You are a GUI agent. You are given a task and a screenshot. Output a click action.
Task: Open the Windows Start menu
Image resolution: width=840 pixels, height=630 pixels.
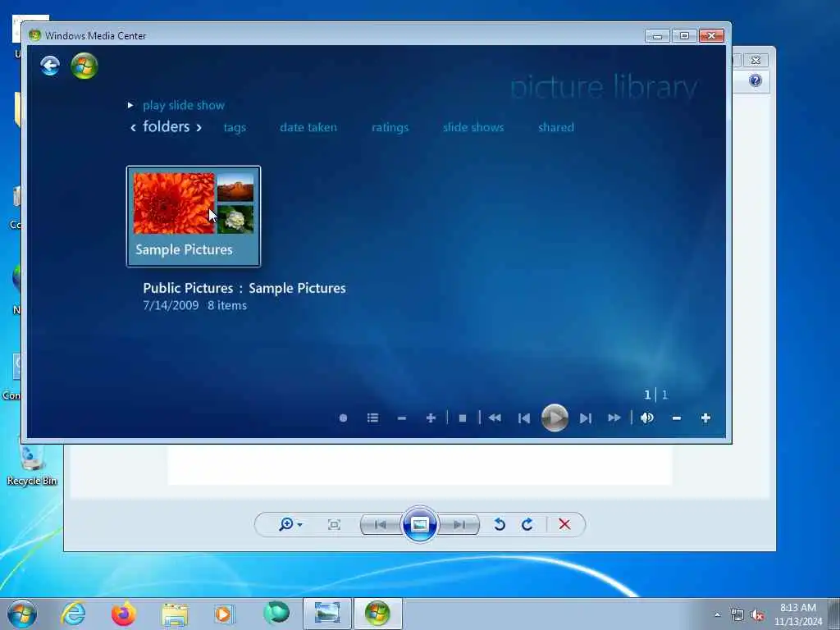22,614
